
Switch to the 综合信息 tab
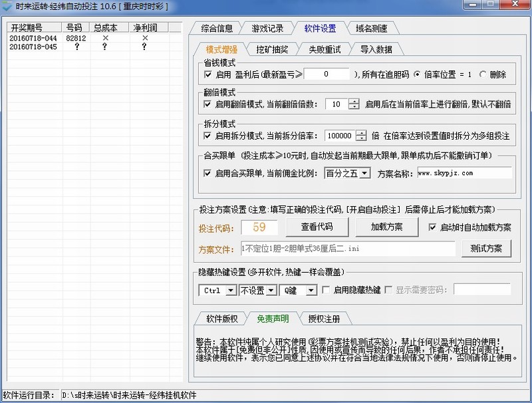216,28
